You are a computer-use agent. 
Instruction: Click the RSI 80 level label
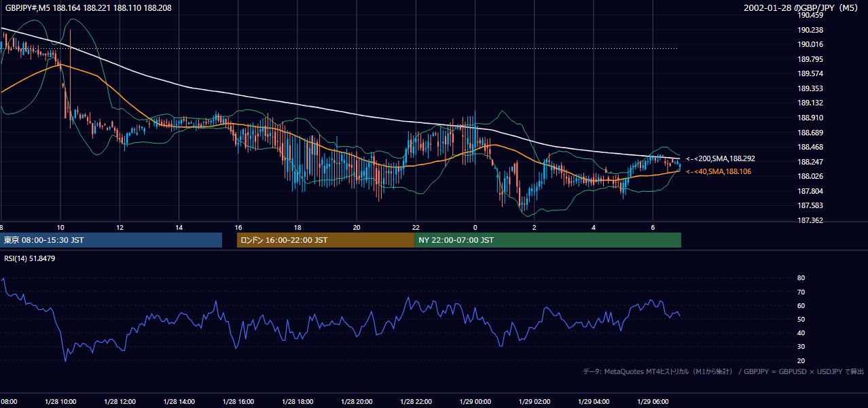[801, 278]
